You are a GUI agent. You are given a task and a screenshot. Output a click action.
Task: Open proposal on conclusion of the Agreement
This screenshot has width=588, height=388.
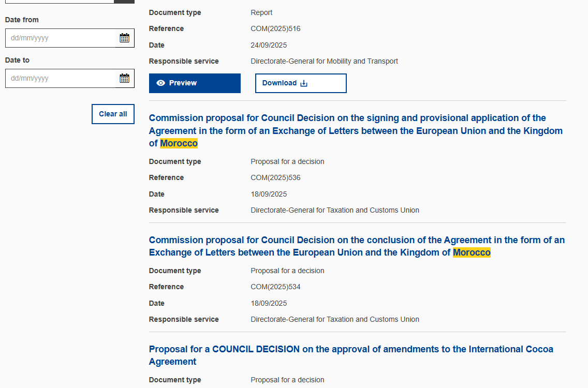tap(356, 240)
